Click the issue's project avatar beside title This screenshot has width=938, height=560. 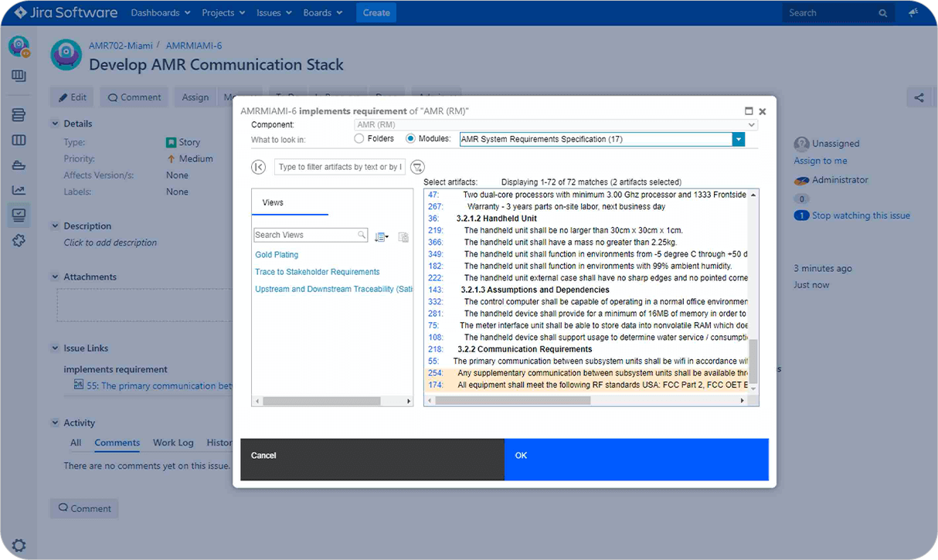pos(66,55)
